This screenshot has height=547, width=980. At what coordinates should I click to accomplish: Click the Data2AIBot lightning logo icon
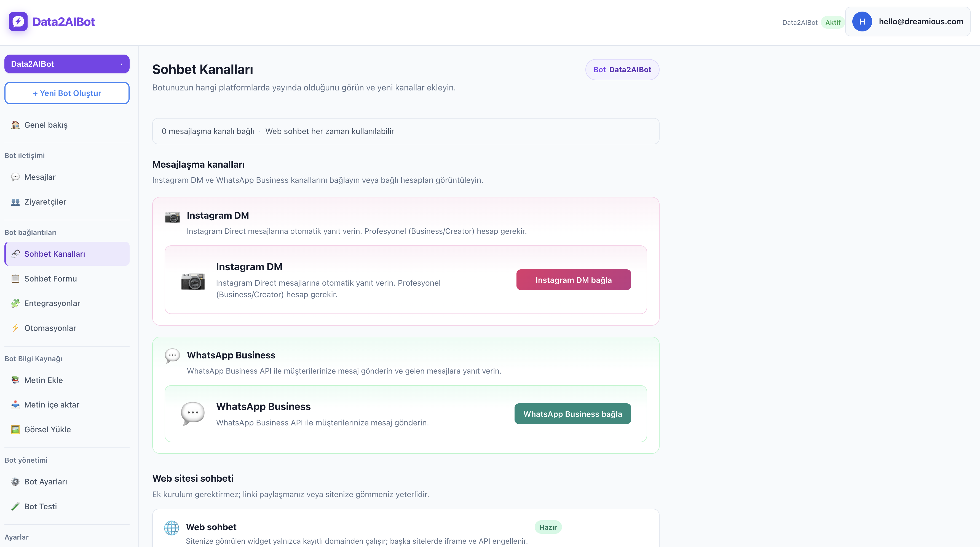tap(18, 22)
